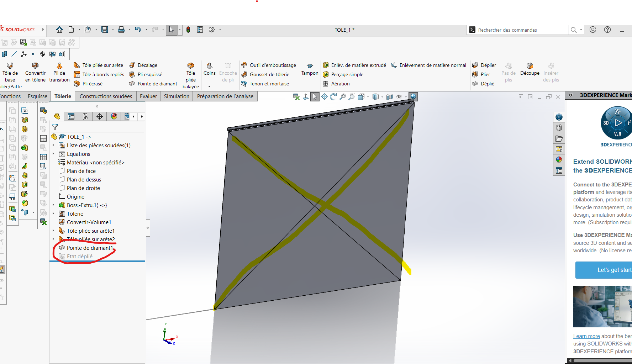Viewport: 632px width, 364px height.
Task: Click the Let's get started button
Action: (x=605, y=270)
